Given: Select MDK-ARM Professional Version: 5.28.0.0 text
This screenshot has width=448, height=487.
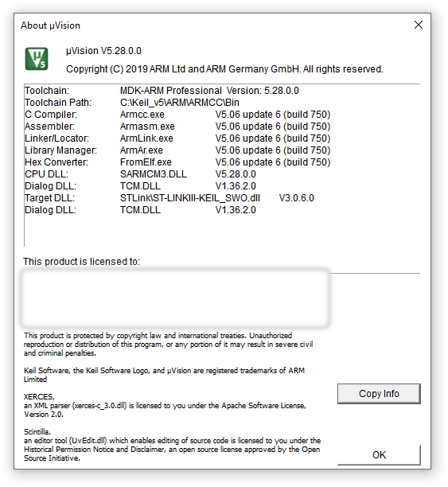Looking at the screenshot, I should [x=209, y=91].
